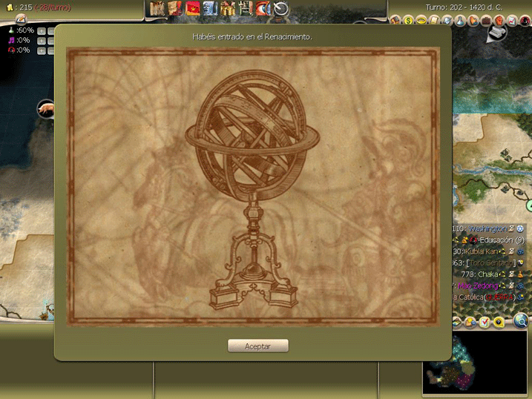The width and height of the screenshot is (532, 399).
Task: Open the finance advisor dollar icon
Action: pos(407,20)
